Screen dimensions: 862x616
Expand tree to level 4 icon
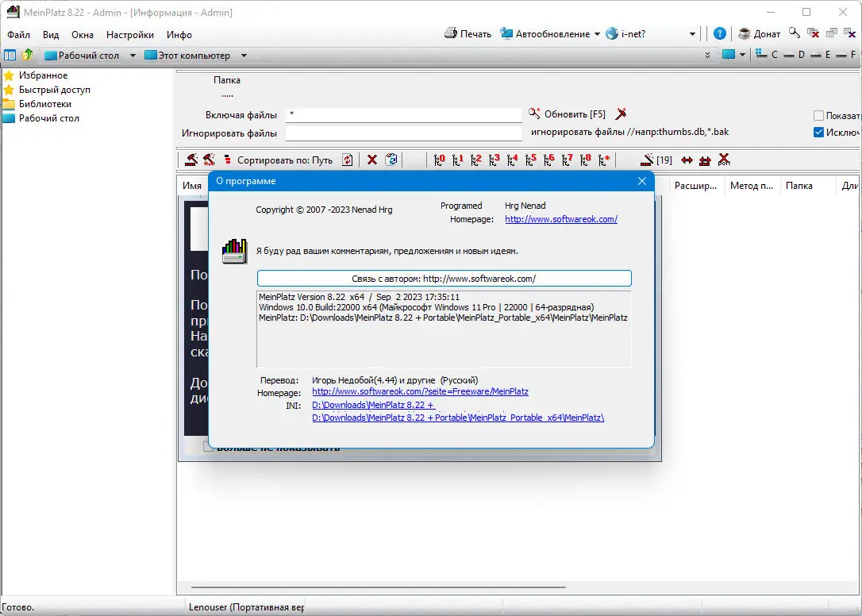[512, 160]
